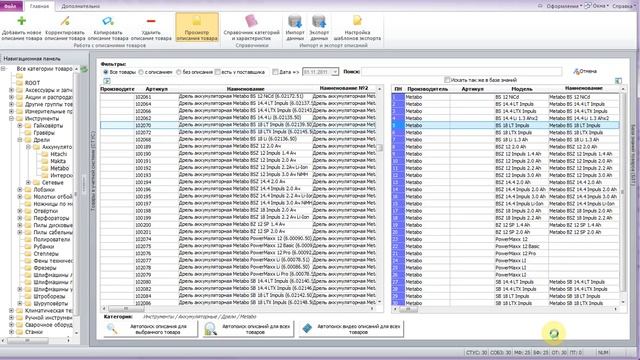This screenshot has height=360, width=640.
Task: Click the "Отмена" button near search
Action: [585, 71]
